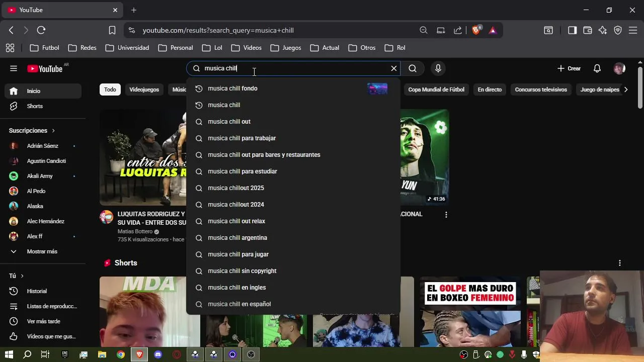
Task: Choose suggestion 'musica chill en español'
Action: click(x=293, y=304)
